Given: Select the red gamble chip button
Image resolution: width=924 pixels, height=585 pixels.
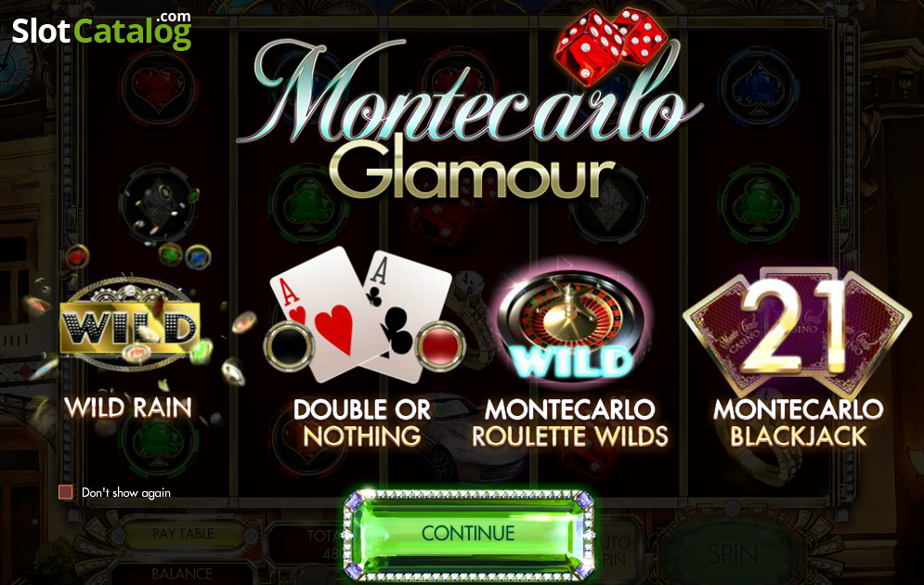Looking at the screenshot, I should pyautogui.click(x=440, y=346).
